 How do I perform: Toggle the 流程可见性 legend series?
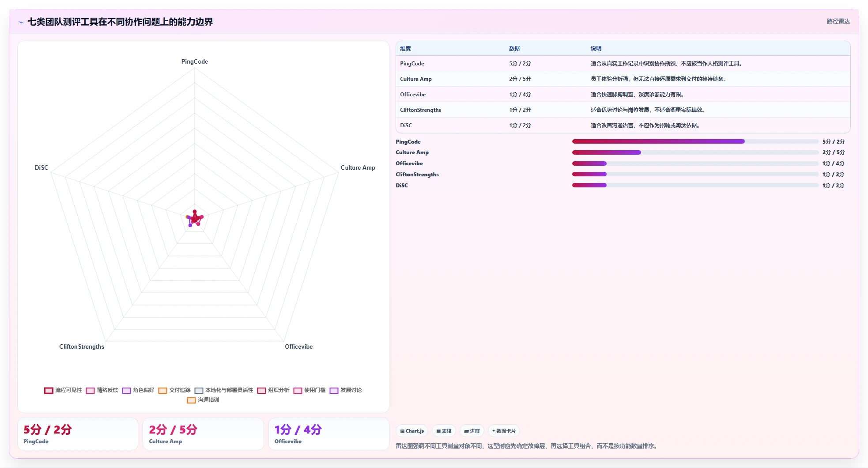(x=63, y=390)
